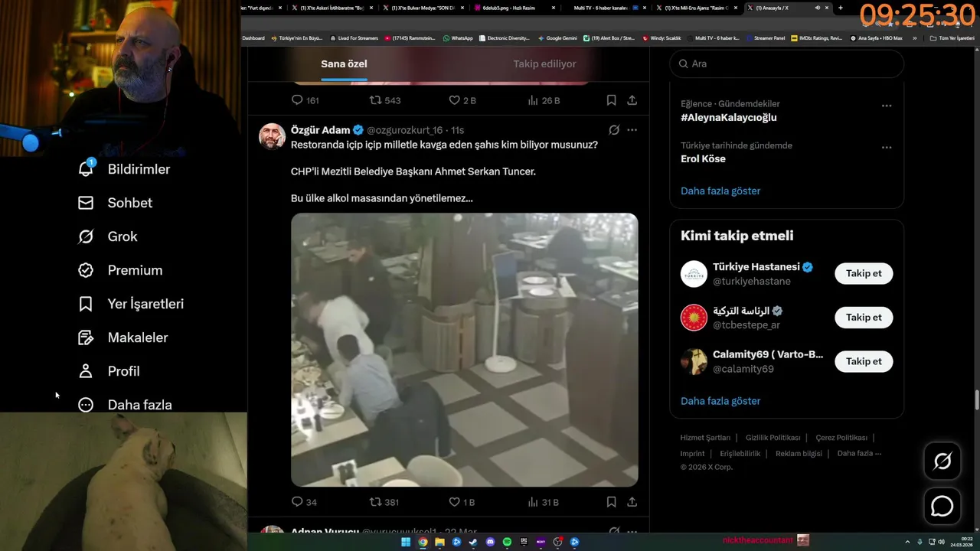The image size is (980, 551).
Task: Open Spotify from the taskbar
Action: coord(507,542)
